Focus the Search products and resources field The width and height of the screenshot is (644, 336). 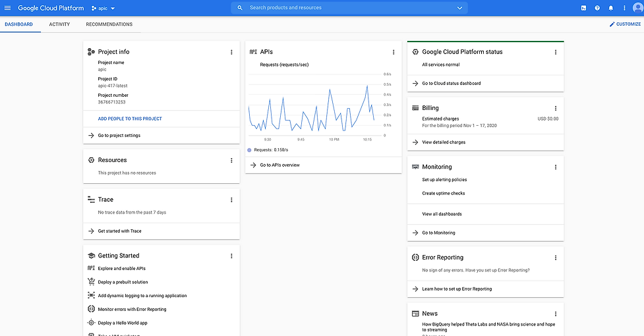tap(349, 8)
